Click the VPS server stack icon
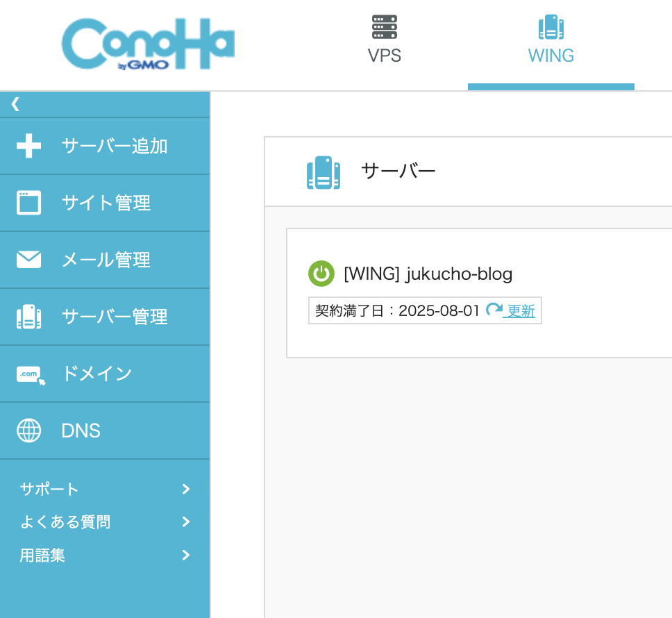Viewport: 672px width, 618px height. pos(385,27)
